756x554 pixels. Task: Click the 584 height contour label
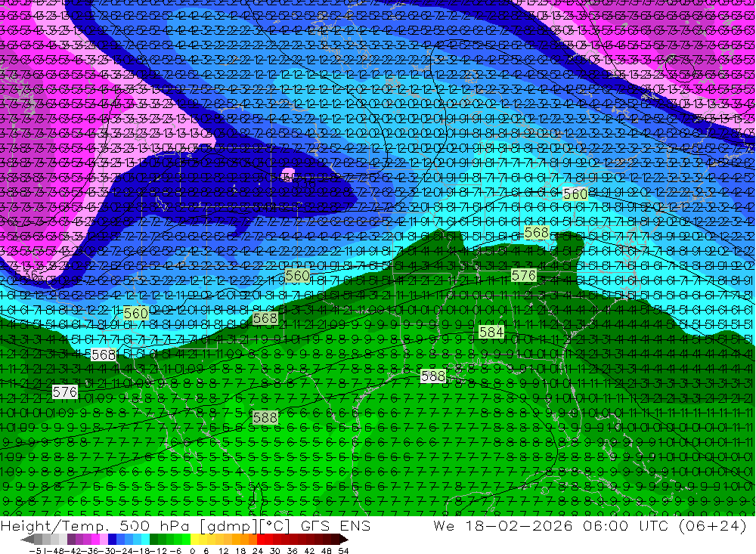click(x=491, y=333)
